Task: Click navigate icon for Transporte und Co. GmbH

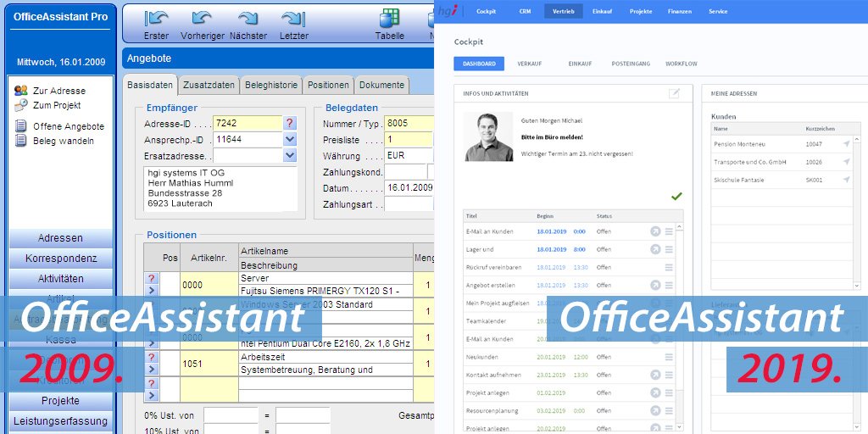Action: tap(846, 162)
